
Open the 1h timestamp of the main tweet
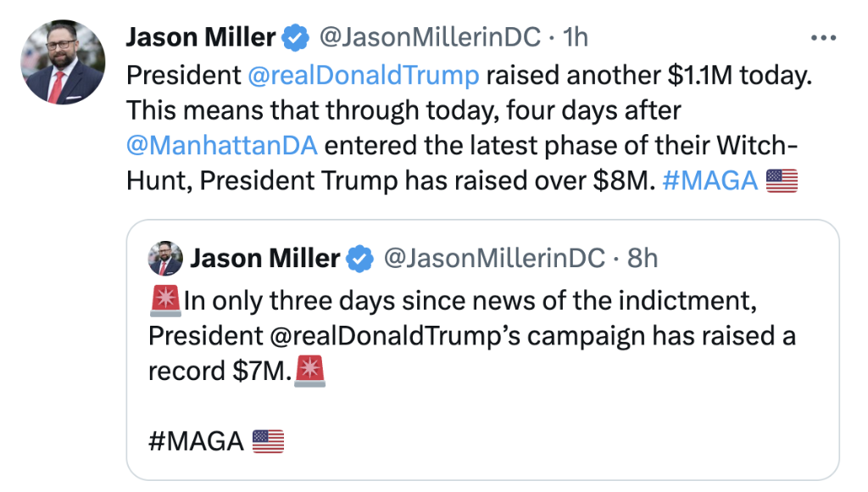pos(576,38)
